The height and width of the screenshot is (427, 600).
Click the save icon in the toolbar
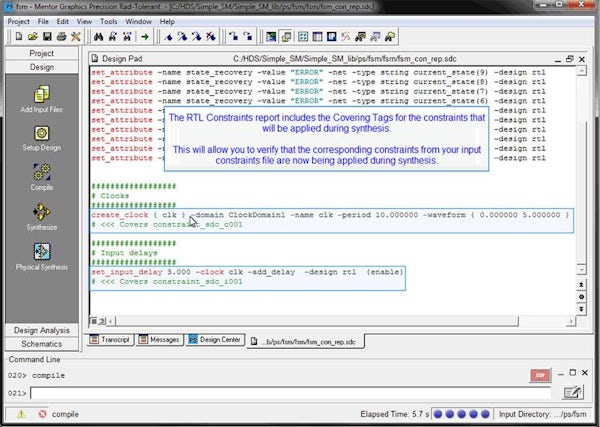pyautogui.click(x=47, y=37)
